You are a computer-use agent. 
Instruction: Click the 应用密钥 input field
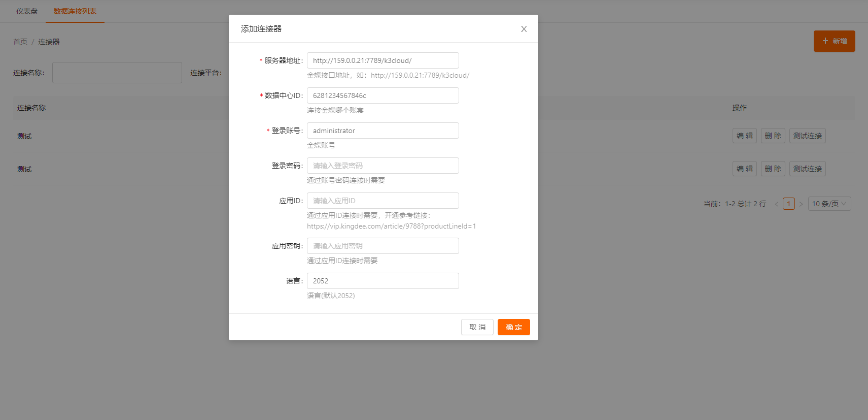click(x=383, y=246)
